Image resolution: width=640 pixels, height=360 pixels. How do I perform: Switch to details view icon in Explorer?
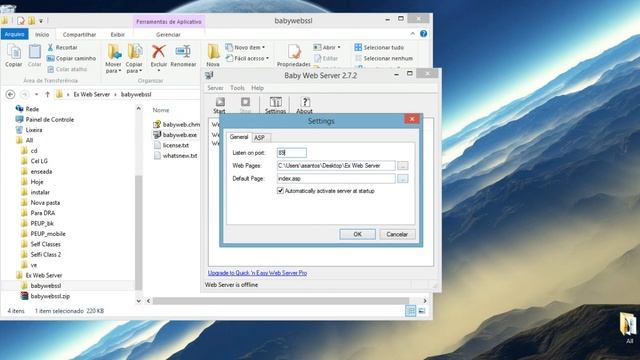[x=411, y=311]
